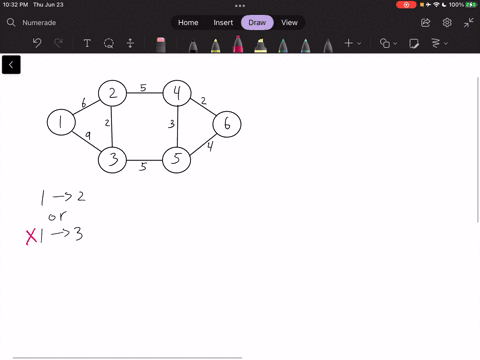The width and height of the screenshot is (480, 360).
Task: Click the Numerade notebook title
Action: click(x=39, y=23)
